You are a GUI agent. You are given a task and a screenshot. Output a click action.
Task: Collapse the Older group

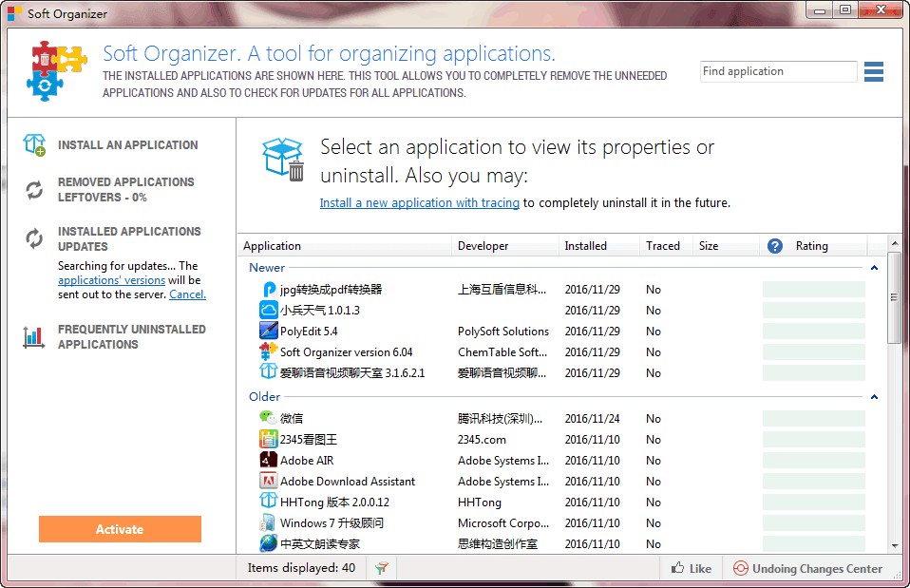click(874, 397)
